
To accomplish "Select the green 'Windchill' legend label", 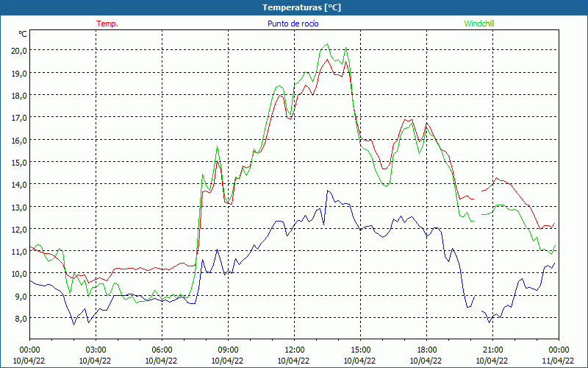I will coord(479,24).
